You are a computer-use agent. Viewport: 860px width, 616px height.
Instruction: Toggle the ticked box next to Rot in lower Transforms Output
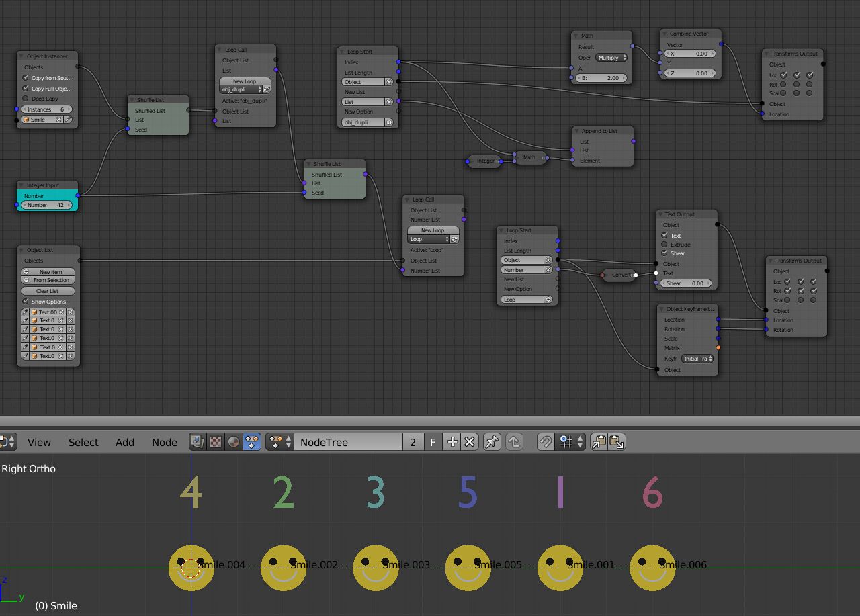(x=788, y=291)
